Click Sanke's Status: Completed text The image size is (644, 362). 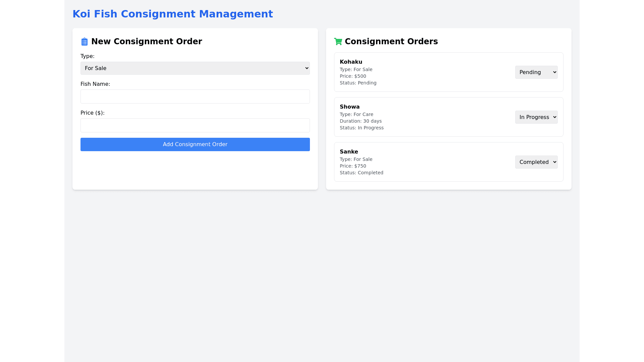(361, 173)
